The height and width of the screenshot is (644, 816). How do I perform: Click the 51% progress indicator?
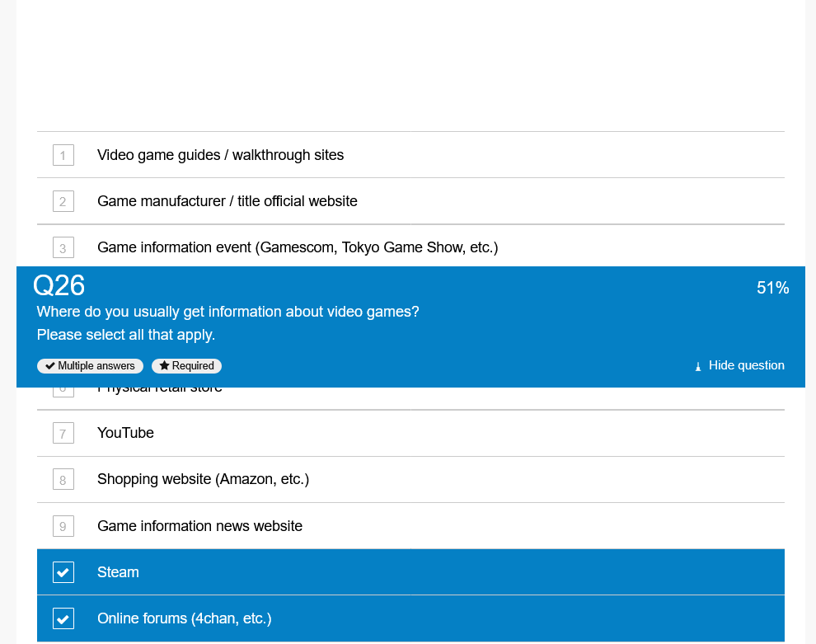773,288
